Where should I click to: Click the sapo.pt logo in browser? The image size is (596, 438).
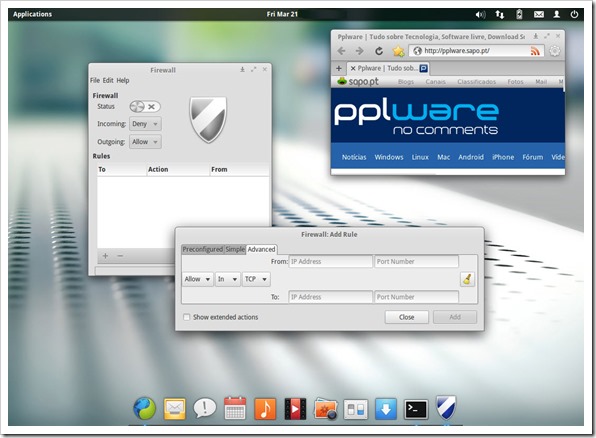click(x=358, y=82)
